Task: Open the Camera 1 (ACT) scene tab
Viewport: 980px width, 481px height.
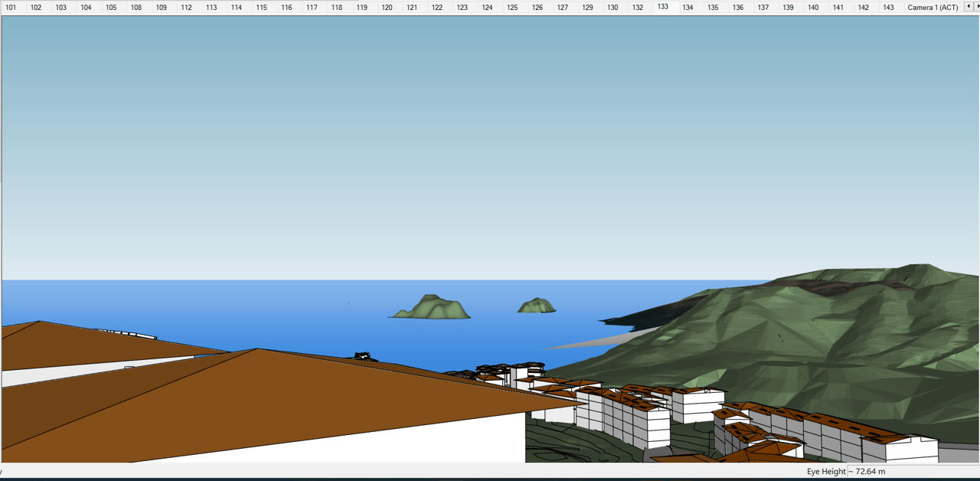Action: click(933, 8)
